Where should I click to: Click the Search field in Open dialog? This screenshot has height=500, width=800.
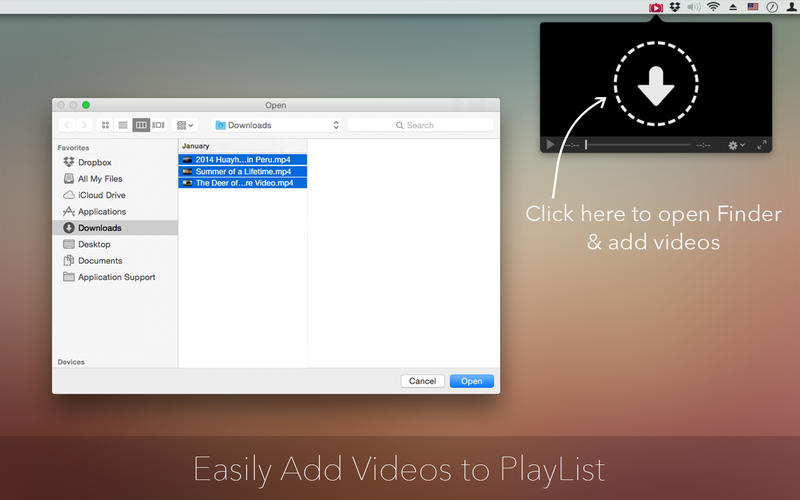click(x=421, y=125)
